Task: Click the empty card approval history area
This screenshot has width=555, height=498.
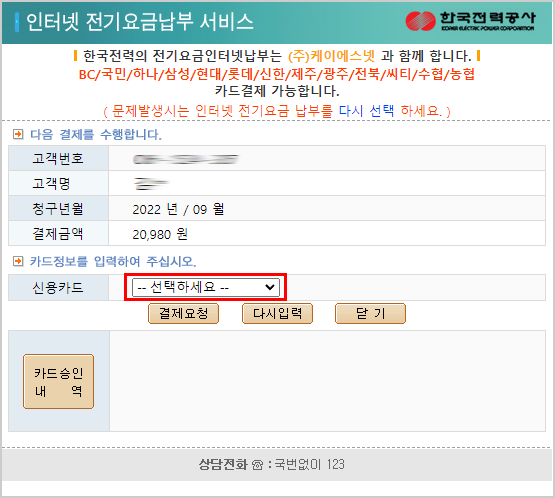Action: tap(327, 381)
